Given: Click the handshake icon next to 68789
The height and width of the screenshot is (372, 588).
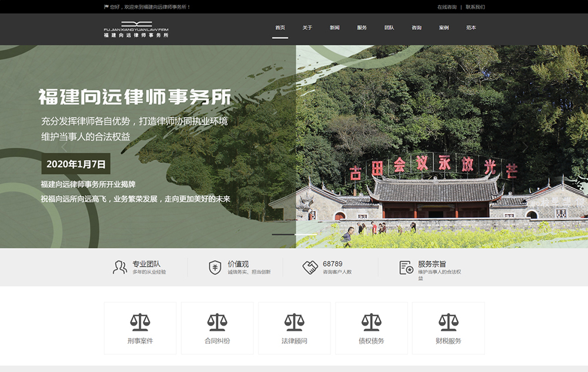Looking at the screenshot, I should [310, 267].
